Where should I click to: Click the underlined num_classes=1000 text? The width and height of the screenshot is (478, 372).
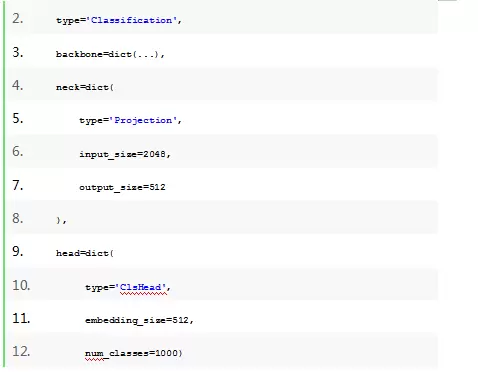(x=134, y=353)
